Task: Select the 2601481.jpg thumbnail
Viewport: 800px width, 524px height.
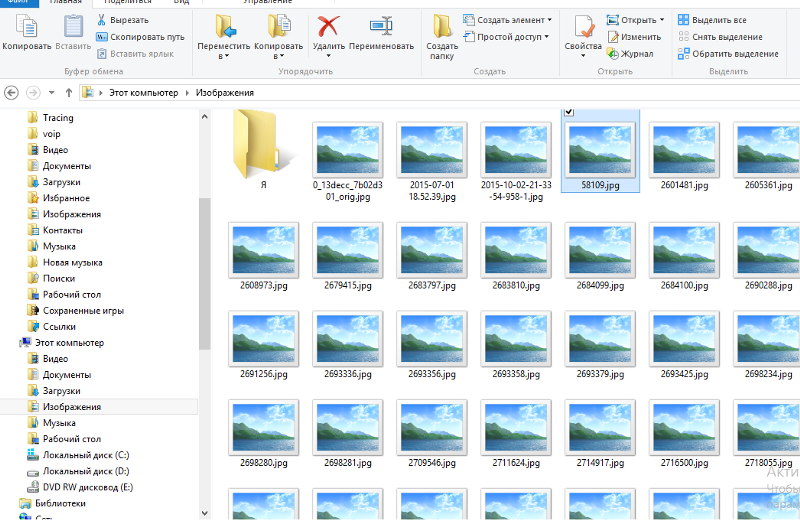Action: (x=684, y=150)
